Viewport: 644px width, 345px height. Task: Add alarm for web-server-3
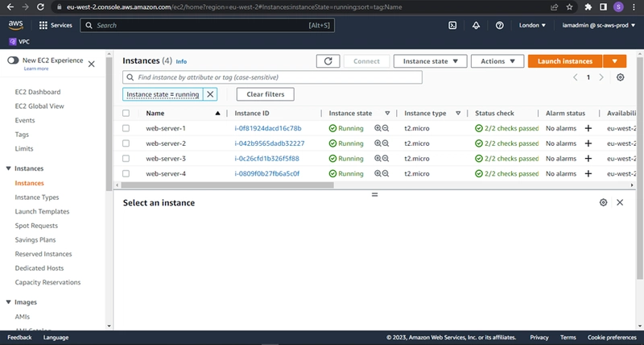click(588, 158)
